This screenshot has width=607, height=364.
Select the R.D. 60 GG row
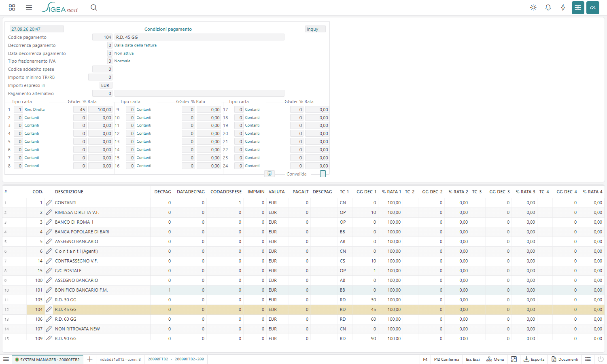point(303,319)
